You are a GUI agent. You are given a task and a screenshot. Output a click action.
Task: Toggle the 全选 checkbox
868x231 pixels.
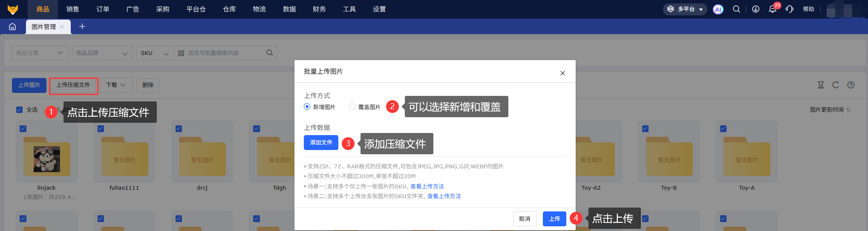(x=19, y=110)
